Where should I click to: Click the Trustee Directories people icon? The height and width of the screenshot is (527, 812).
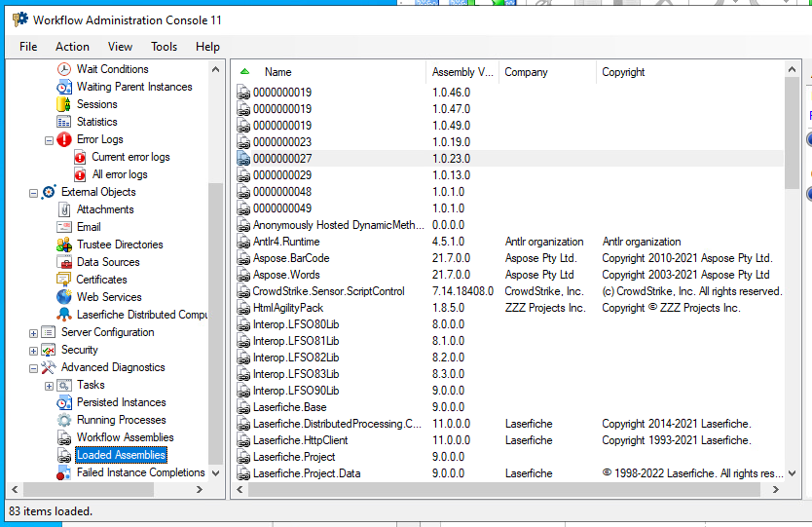coord(63,245)
